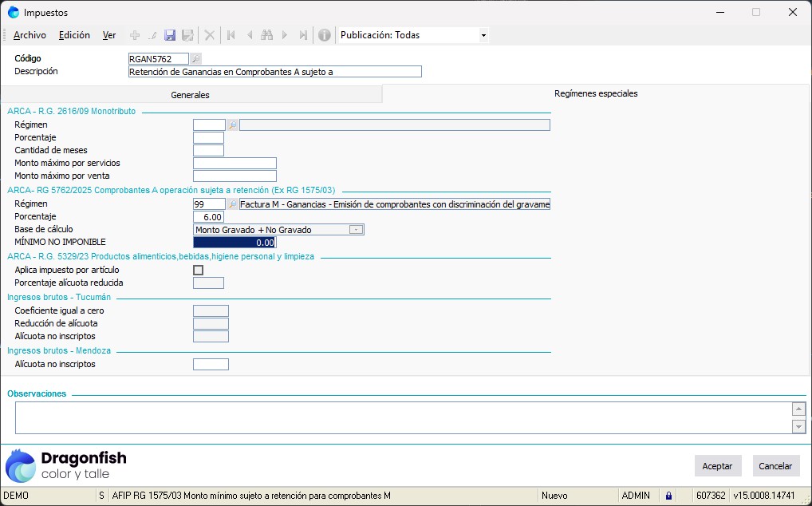Click the information icon in toolbar
This screenshot has height=506, width=812.
[325, 35]
